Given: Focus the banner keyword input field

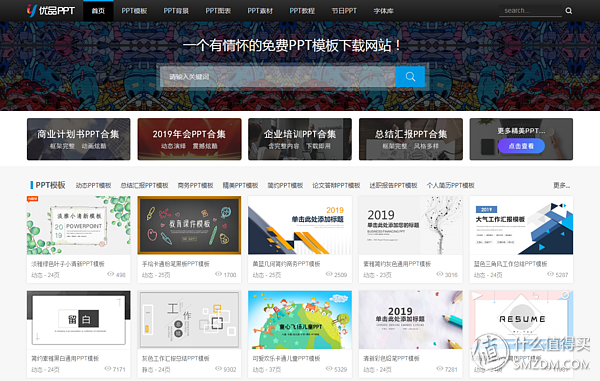Looking at the screenshot, I should 278,77.
